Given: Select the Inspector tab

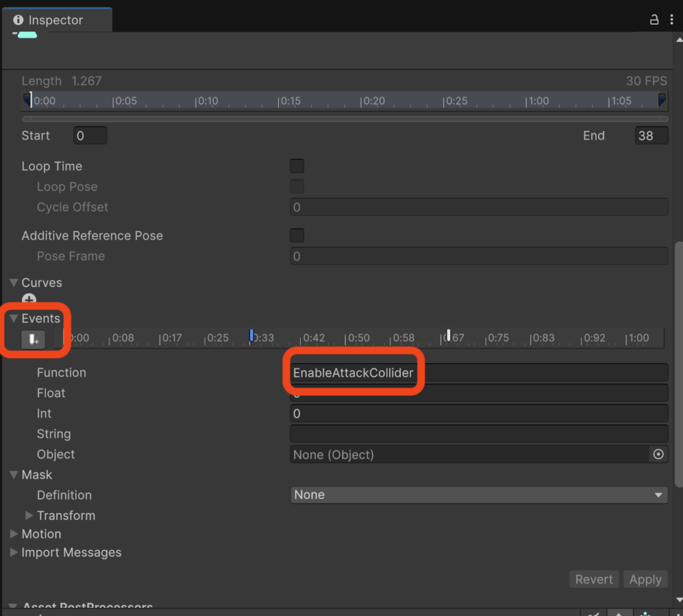Looking at the screenshot, I should click(56, 20).
